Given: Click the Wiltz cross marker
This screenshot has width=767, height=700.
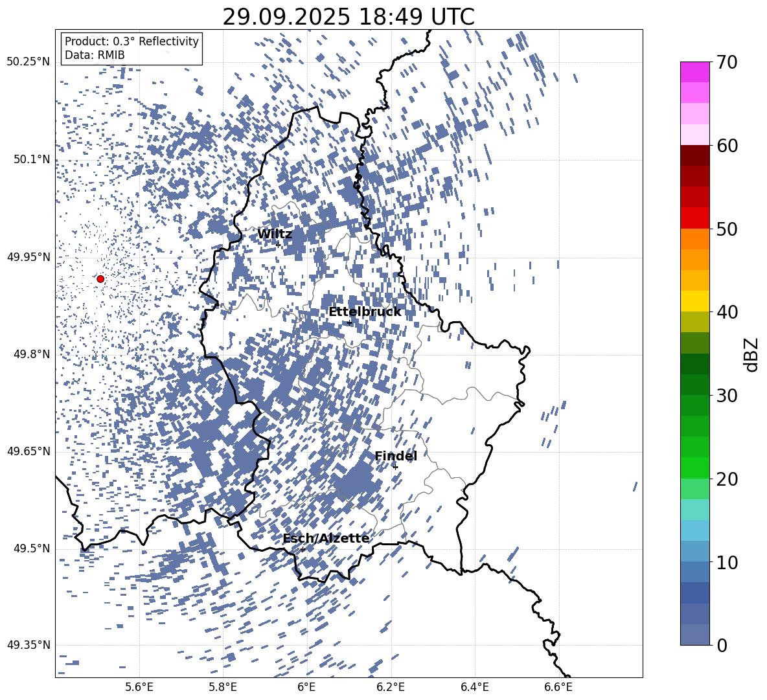Looking at the screenshot, I should [x=279, y=245].
